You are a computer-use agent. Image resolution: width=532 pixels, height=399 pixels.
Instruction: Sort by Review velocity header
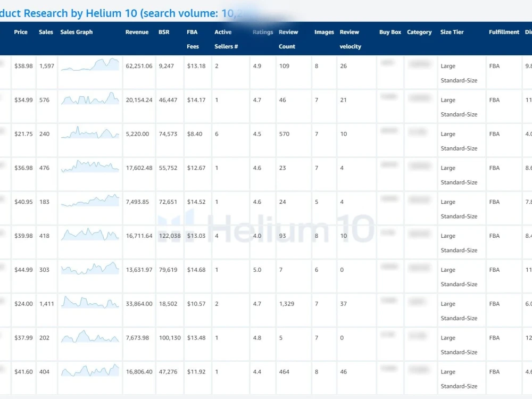point(350,39)
